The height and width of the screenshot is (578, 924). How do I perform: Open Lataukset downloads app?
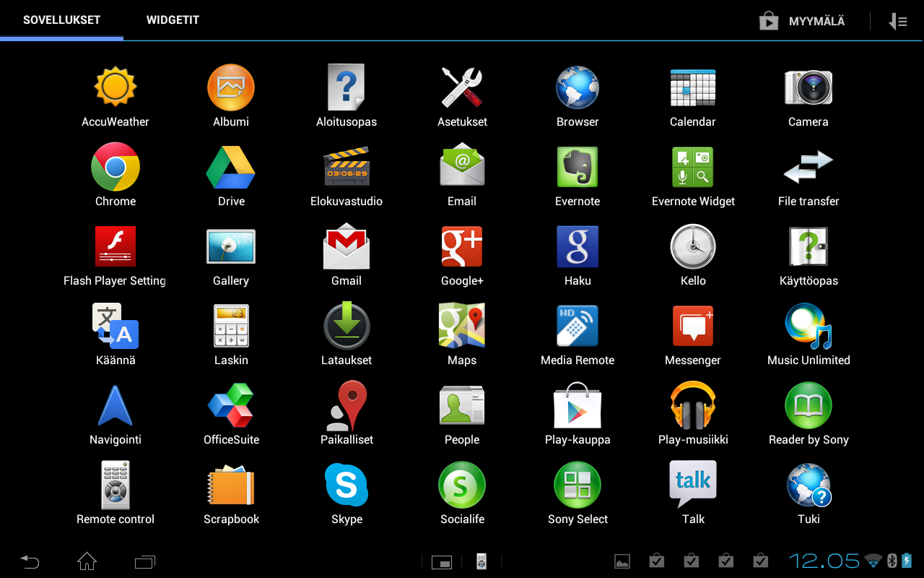(x=346, y=326)
